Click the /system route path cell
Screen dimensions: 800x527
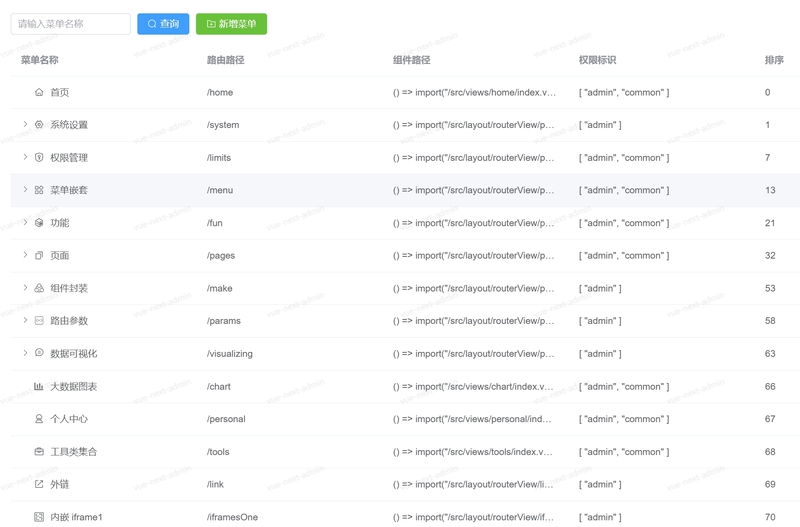point(223,125)
